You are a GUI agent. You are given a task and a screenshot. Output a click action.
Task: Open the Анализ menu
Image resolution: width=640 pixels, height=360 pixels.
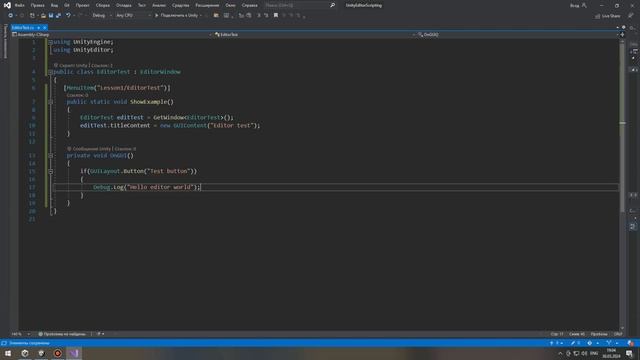[x=159, y=5]
